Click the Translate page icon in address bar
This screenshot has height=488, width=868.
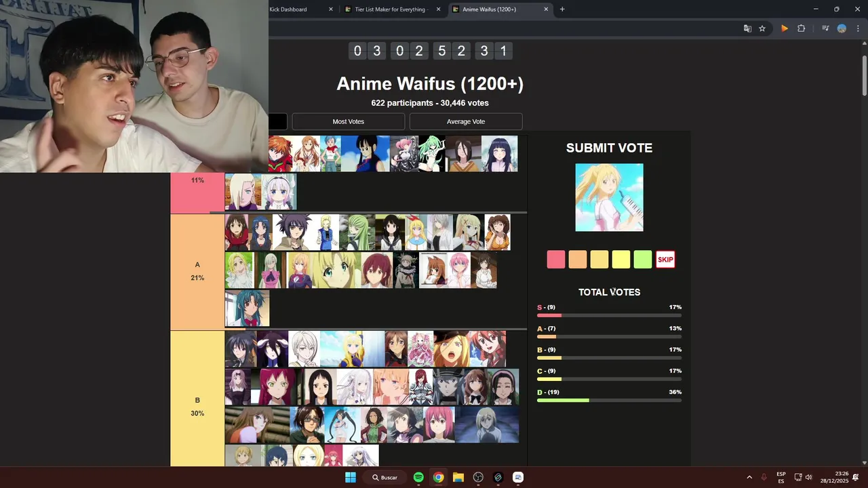(747, 28)
